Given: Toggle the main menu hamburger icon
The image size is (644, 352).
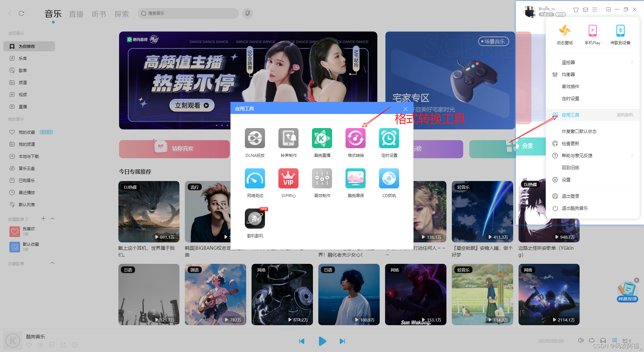Looking at the screenshot, I should pos(595,10).
